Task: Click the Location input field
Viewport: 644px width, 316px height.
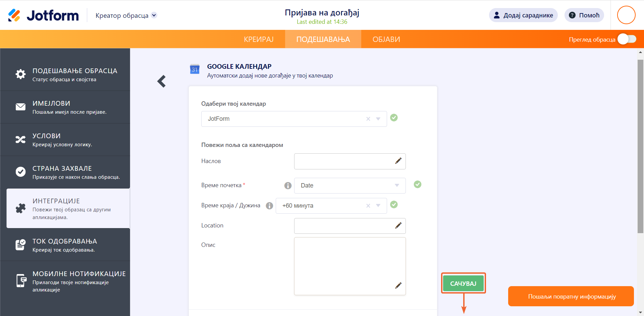Action: pos(350,226)
